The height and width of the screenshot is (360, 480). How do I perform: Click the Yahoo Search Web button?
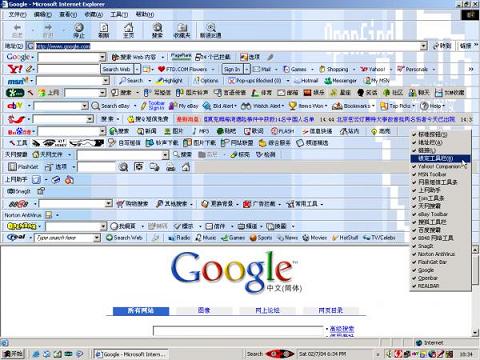(116, 69)
